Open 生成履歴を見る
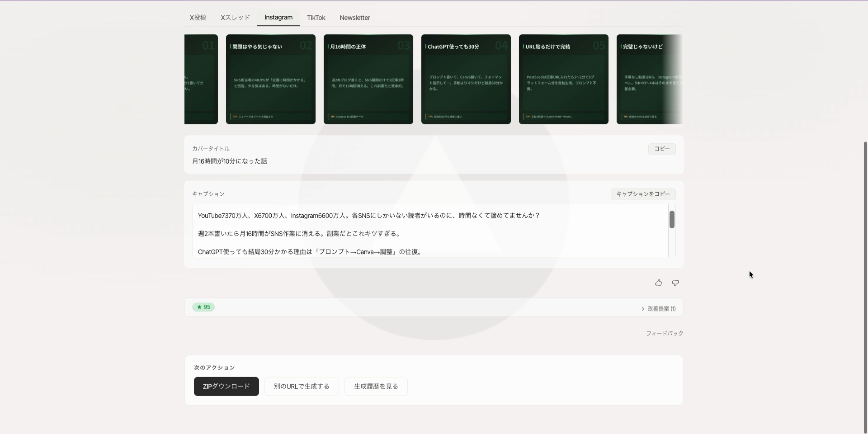Viewport: 868px width, 434px height. (376, 387)
